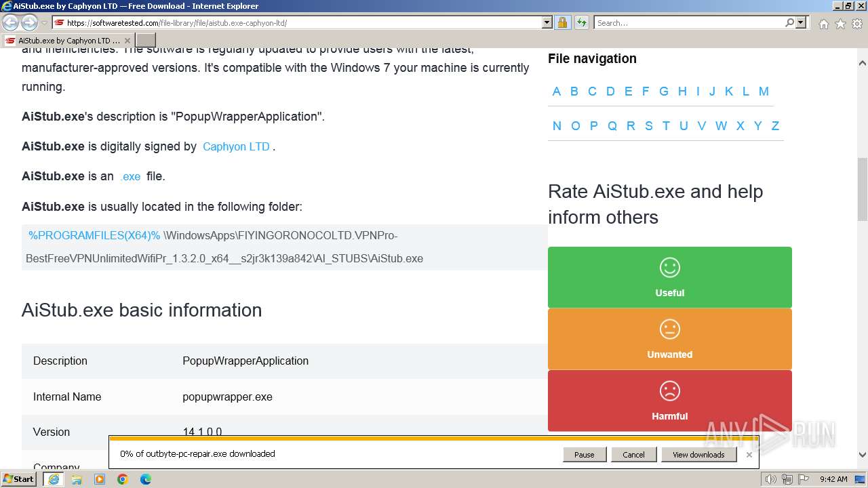Close the AiStub.exe browser tab

coord(127,41)
